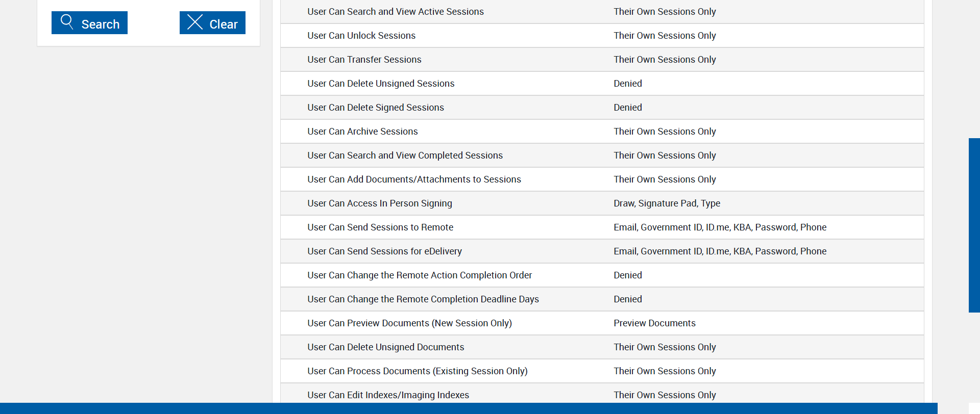Click 'User Can Delete Unsigned Sessions' permission

tap(381, 84)
